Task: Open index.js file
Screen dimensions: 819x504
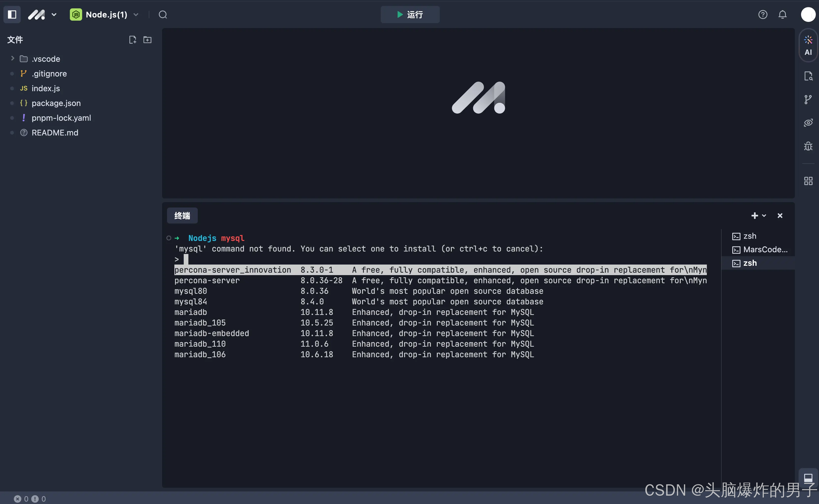Action: click(46, 88)
